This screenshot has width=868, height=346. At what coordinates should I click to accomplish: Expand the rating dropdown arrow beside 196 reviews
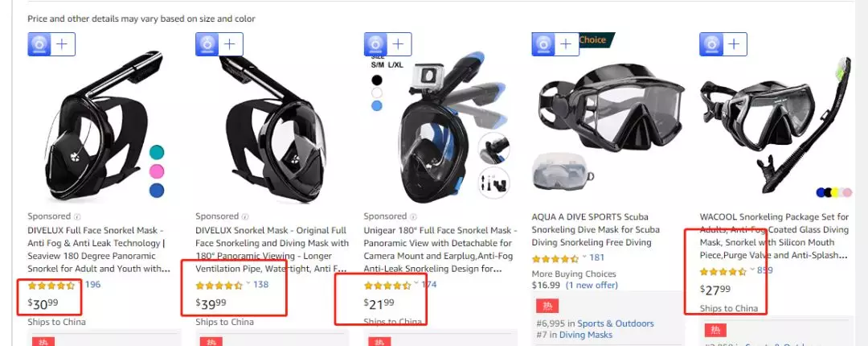tap(80, 283)
